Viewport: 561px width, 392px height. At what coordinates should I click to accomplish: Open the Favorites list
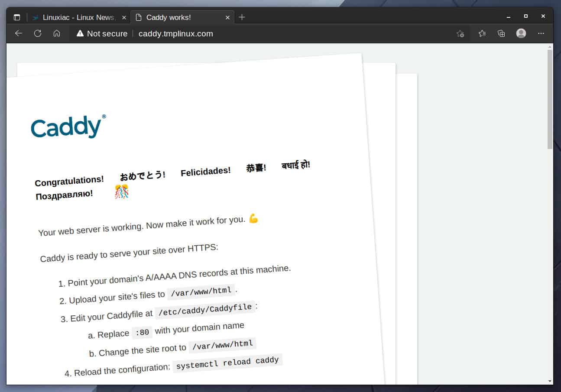tap(482, 33)
